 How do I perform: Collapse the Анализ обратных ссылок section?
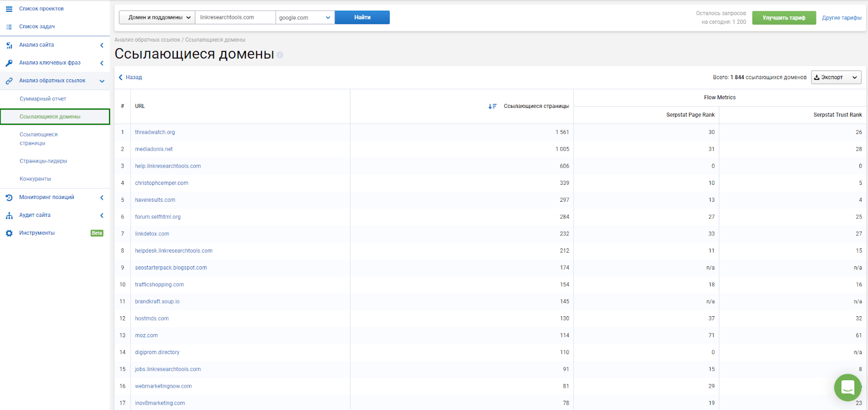(x=101, y=81)
